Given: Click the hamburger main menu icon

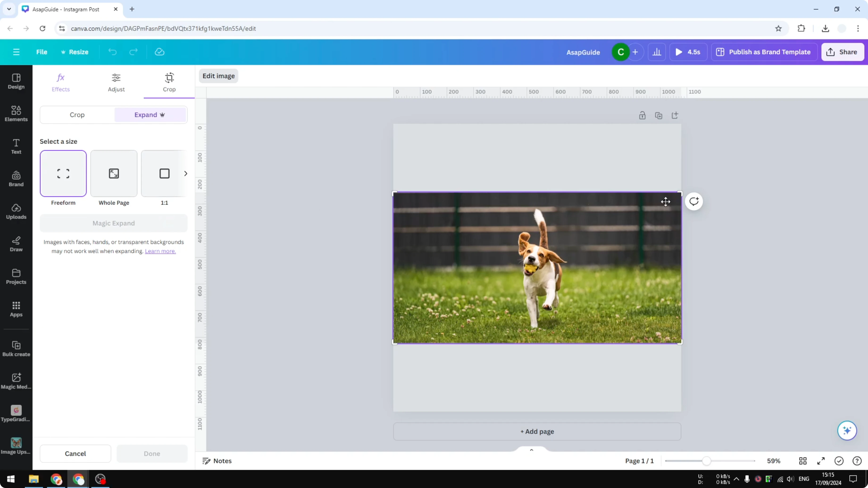Looking at the screenshot, I should tap(16, 52).
